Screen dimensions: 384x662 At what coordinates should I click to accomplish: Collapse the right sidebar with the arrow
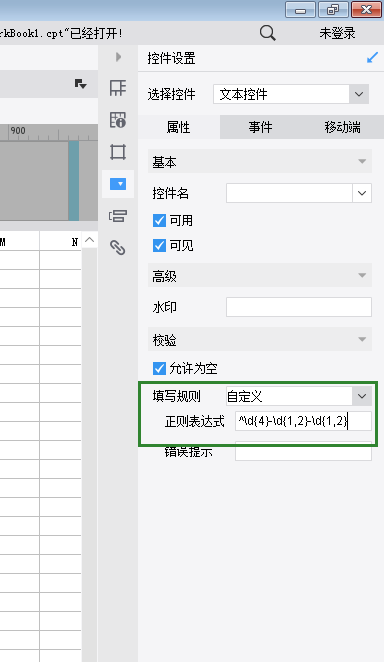tap(118, 57)
